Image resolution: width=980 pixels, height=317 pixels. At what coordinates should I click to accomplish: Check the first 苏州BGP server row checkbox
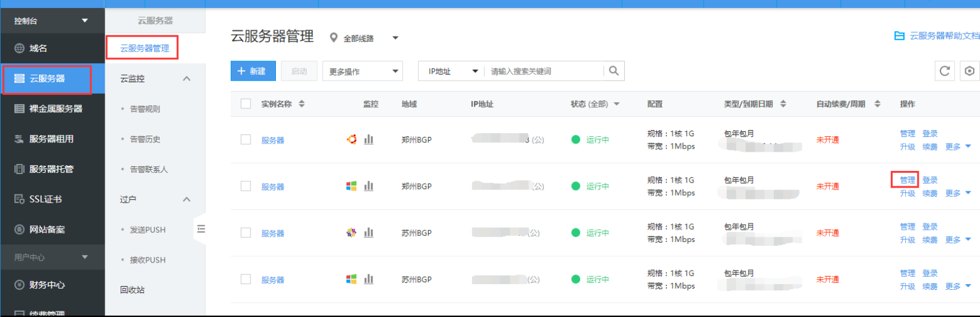point(246,233)
